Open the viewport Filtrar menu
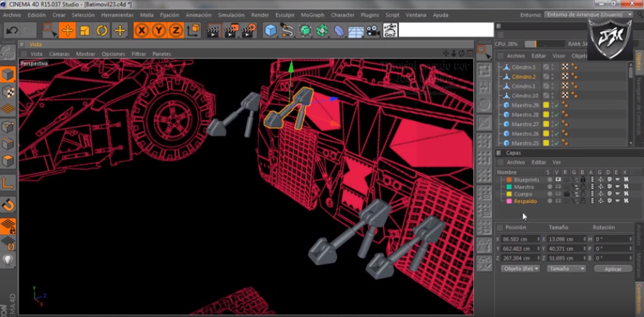 (x=139, y=54)
